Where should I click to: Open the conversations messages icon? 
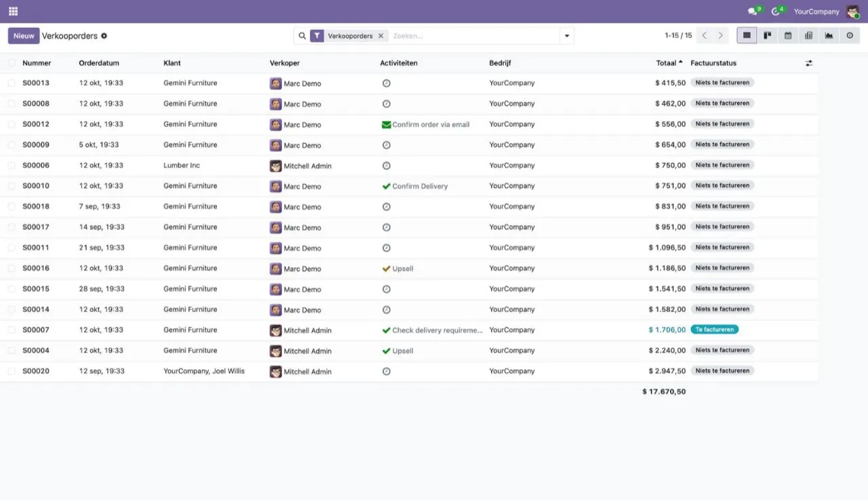coord(753,12)
